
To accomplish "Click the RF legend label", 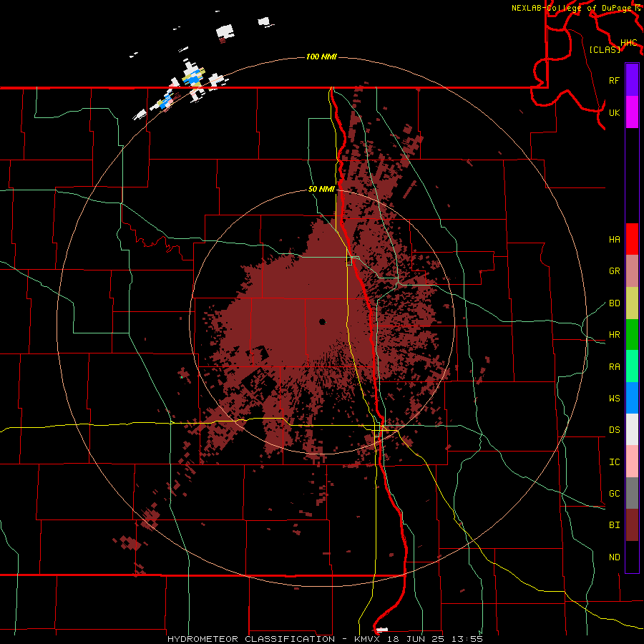I will 614,80.
